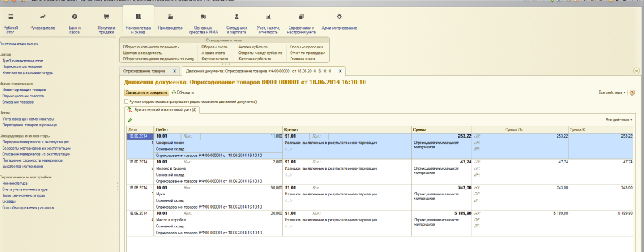Open the Администрирование gear icon
The width and height of the screenshot is (644, 252).
point(339,17)
